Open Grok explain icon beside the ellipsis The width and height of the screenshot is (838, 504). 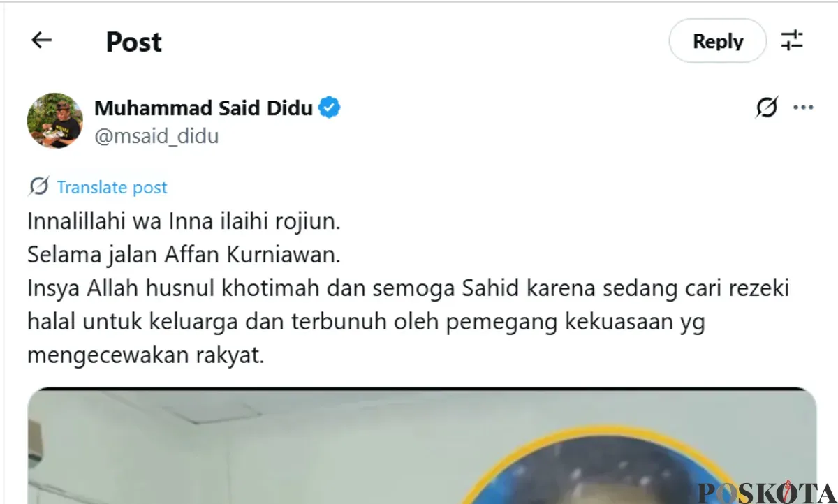[x=767, y=108]
